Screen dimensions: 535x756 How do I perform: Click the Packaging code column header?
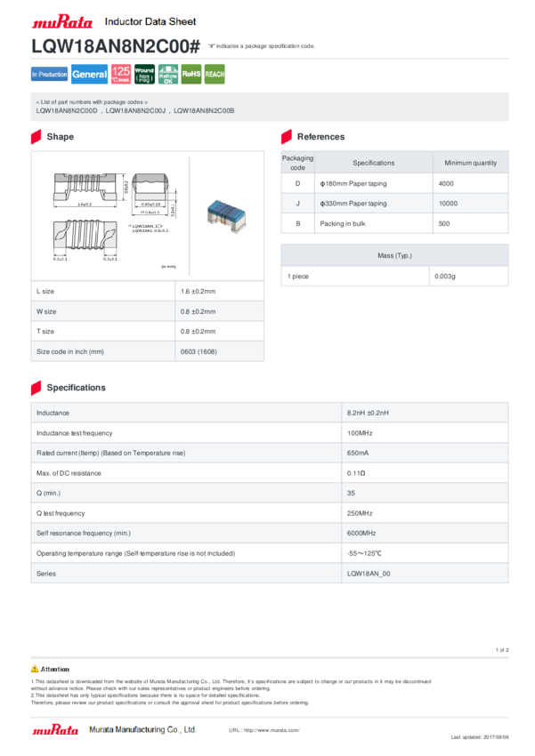click(297, 163)
